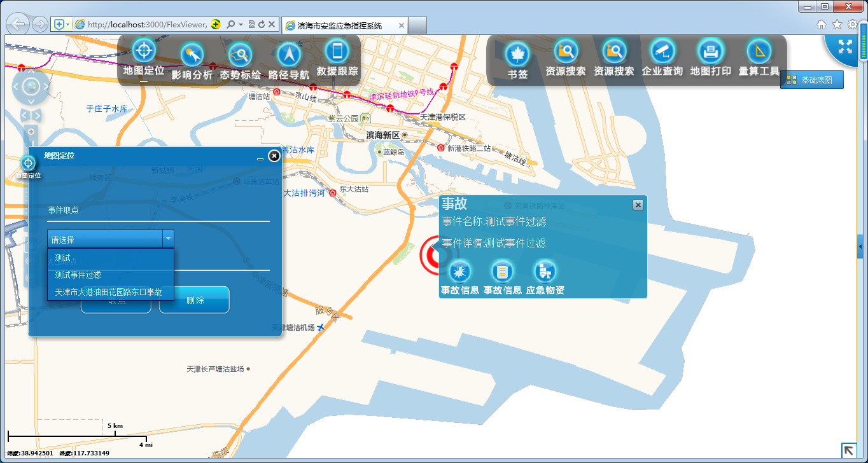
Task: Click the 事件名称:测试事件过滤 text in popup
Action: (x=494, y=221)
